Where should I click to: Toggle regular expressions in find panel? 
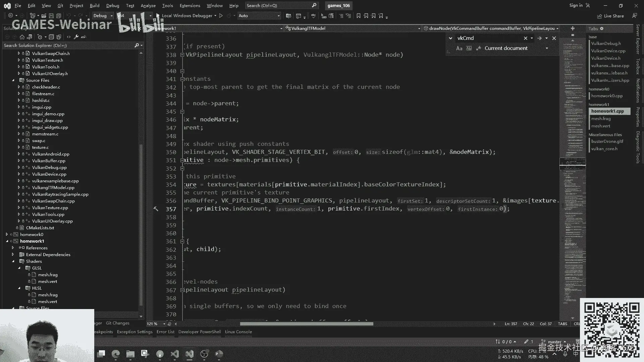(x=479, y=48)
